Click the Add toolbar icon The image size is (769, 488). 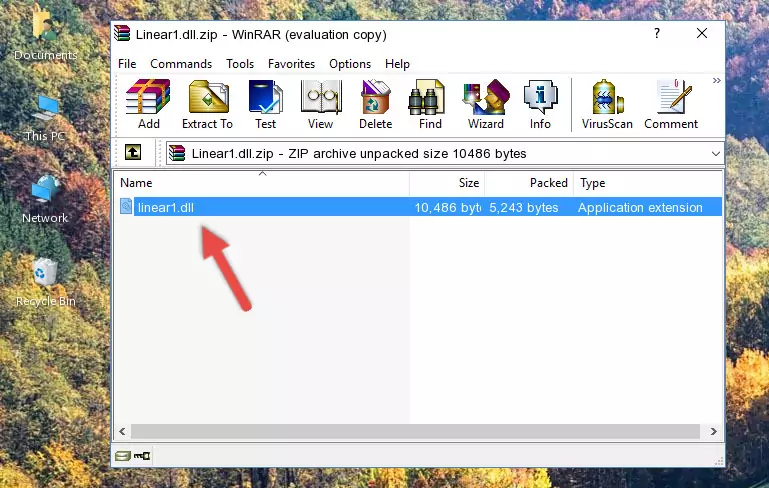(x=148, y=104)
